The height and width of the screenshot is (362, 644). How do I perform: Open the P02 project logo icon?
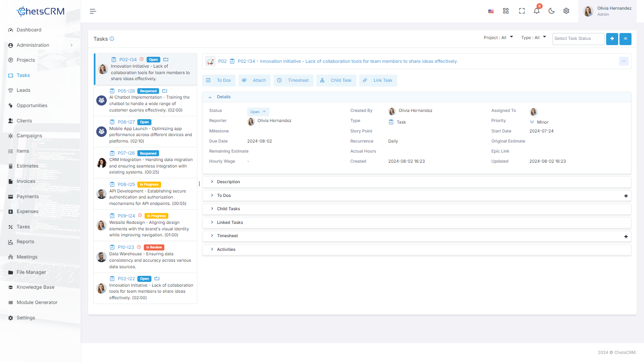[x=210, y=61]
